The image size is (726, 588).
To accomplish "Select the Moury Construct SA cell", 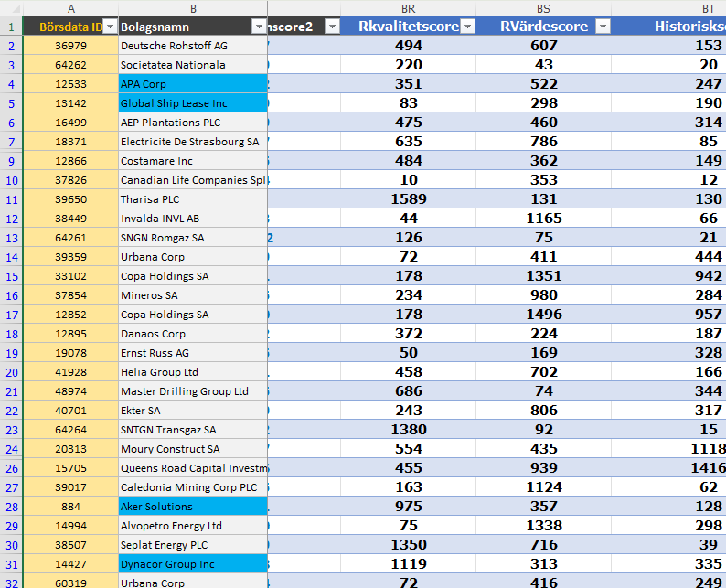I will coord(193,449).
